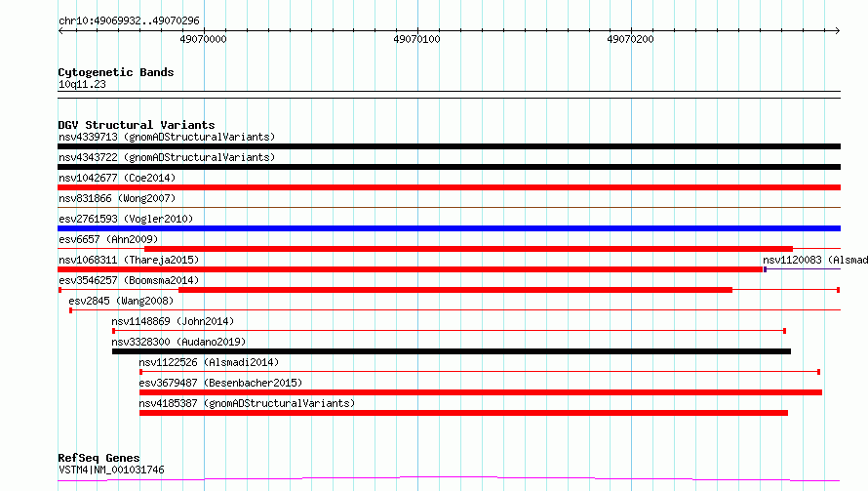Click the thick red bar of esv3546257
The width and height of the screenshot is (868, 491).
(x=455, y=290)
